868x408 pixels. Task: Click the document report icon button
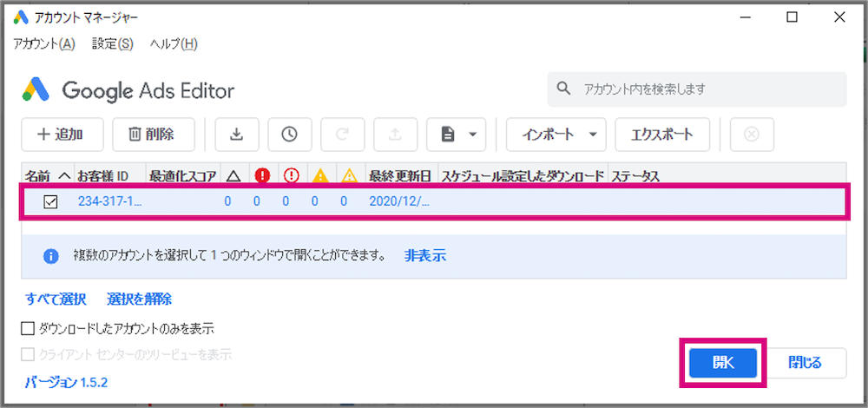point(448,134)
